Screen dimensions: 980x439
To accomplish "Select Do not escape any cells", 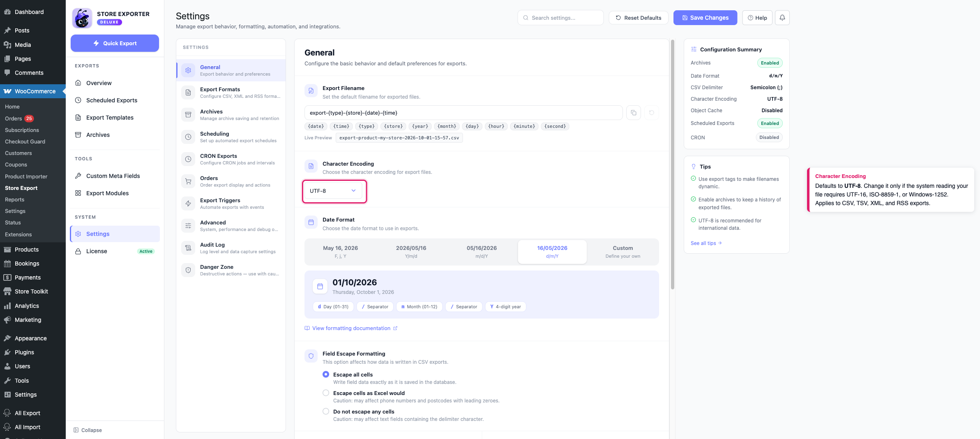I will click(x=326, y=411).
